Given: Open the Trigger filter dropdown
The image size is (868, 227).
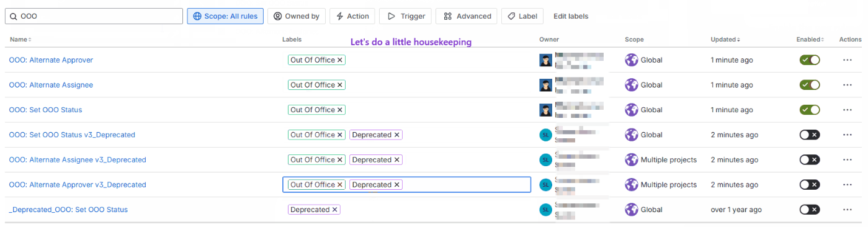Looking at the screenshot, I should point(405,16).
